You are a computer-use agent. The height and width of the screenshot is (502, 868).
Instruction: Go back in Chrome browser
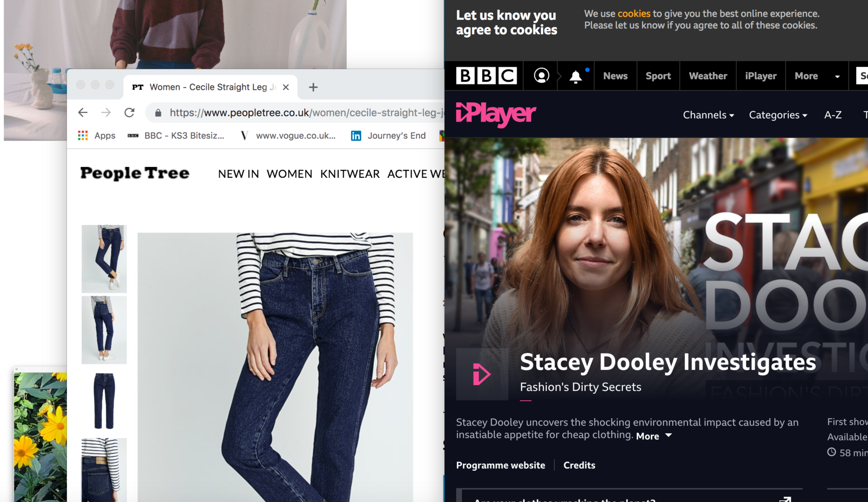coord(83,113)
